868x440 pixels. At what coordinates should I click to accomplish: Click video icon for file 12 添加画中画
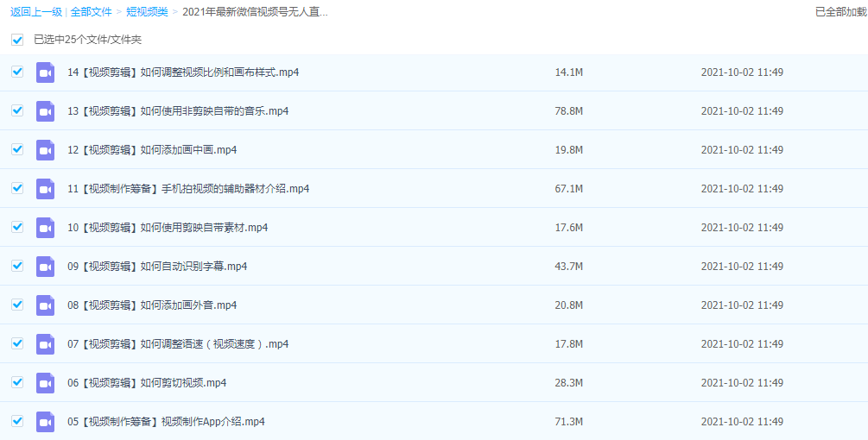45,150
